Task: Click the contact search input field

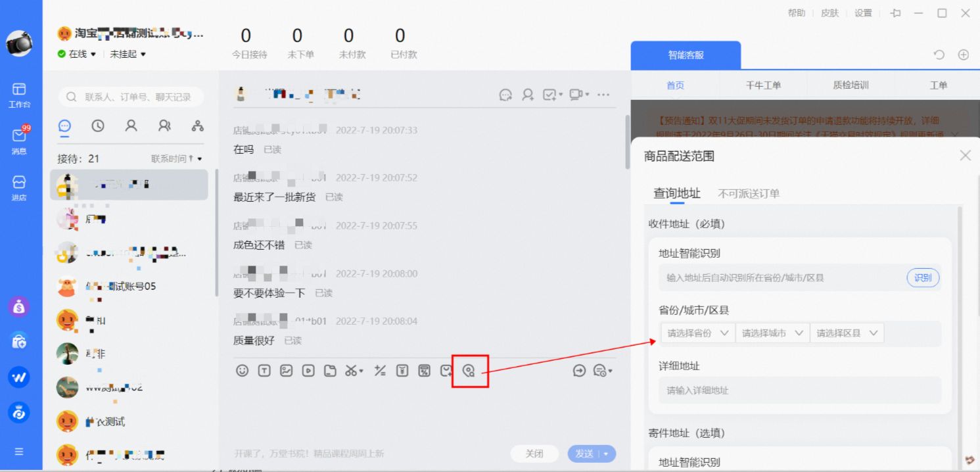Action: (131, 97)
